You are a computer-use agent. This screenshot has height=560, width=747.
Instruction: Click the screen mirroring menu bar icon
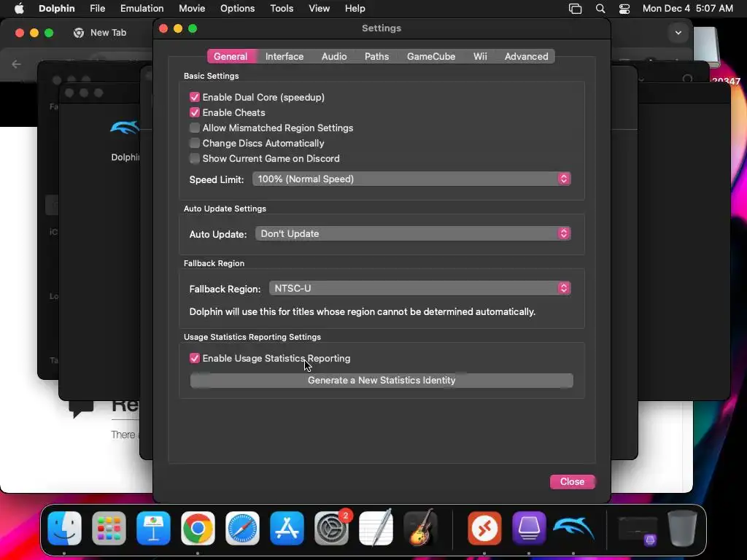(575, 9)
